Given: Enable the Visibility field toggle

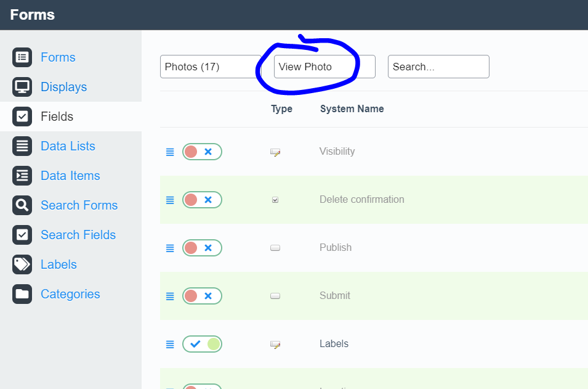Looking at the screenshot, I should coord(202,152).
